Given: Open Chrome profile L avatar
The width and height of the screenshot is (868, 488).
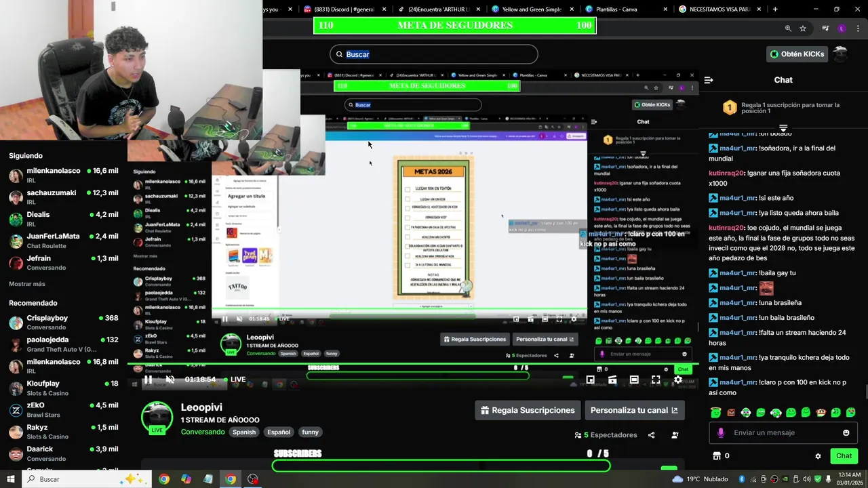Looking at the screenshot, I should [x=842, y=28].
